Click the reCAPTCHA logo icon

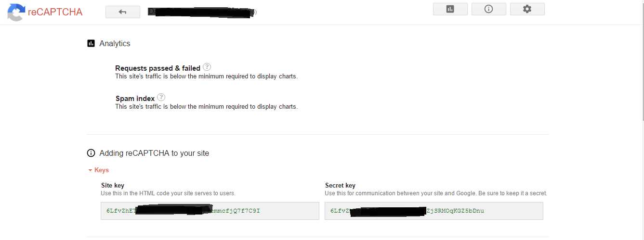click(15, 12)
